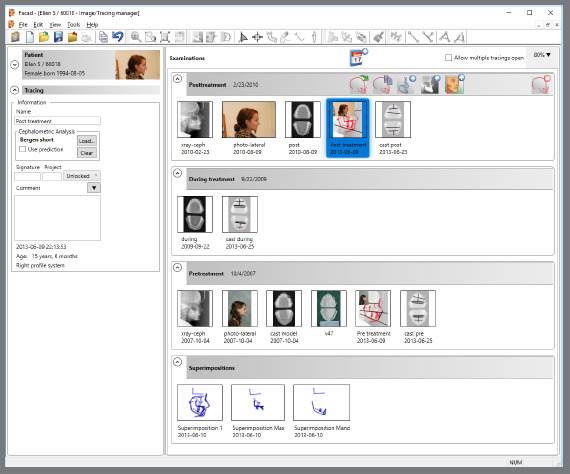Open the Tools menu

73,25
